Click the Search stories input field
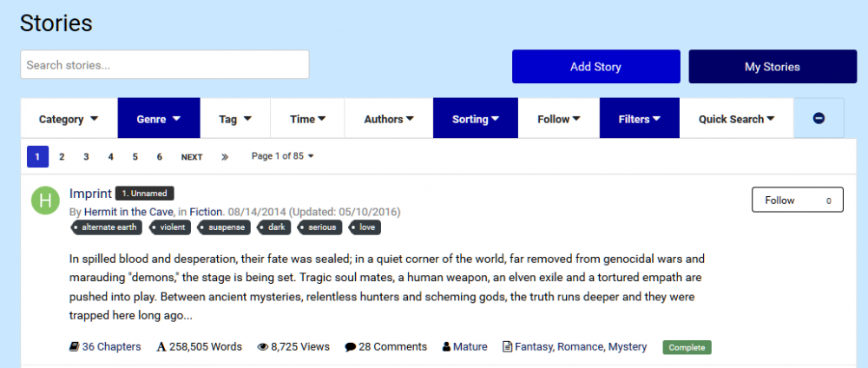This screenshot has width=868, height=368. pyautogui.click(x=165, y=65)
